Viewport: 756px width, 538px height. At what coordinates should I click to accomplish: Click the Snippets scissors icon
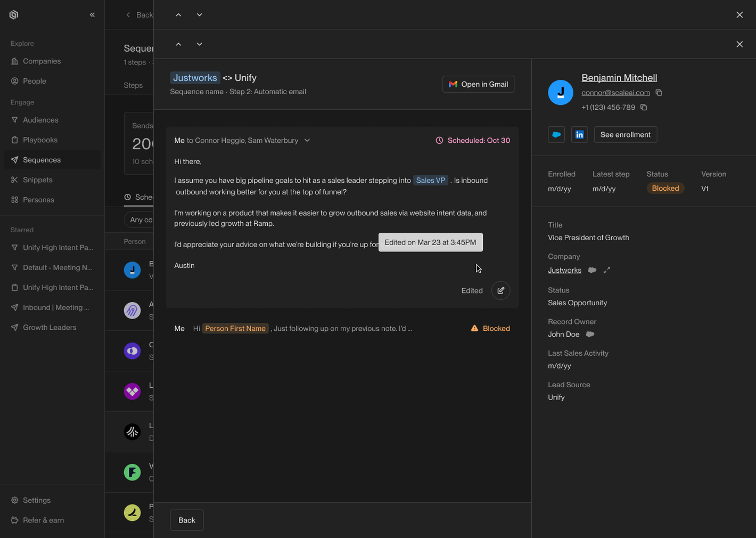click(x=15, y=180)
